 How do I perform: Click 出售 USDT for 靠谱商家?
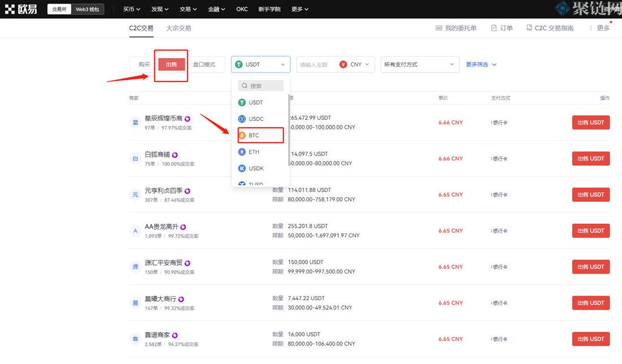(x=591, y=339)
